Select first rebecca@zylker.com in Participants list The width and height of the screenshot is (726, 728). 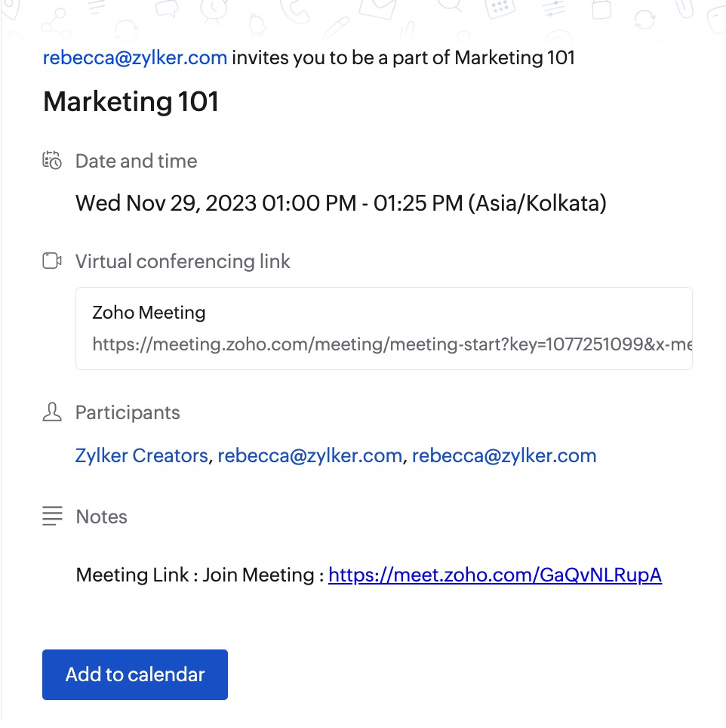310,455
